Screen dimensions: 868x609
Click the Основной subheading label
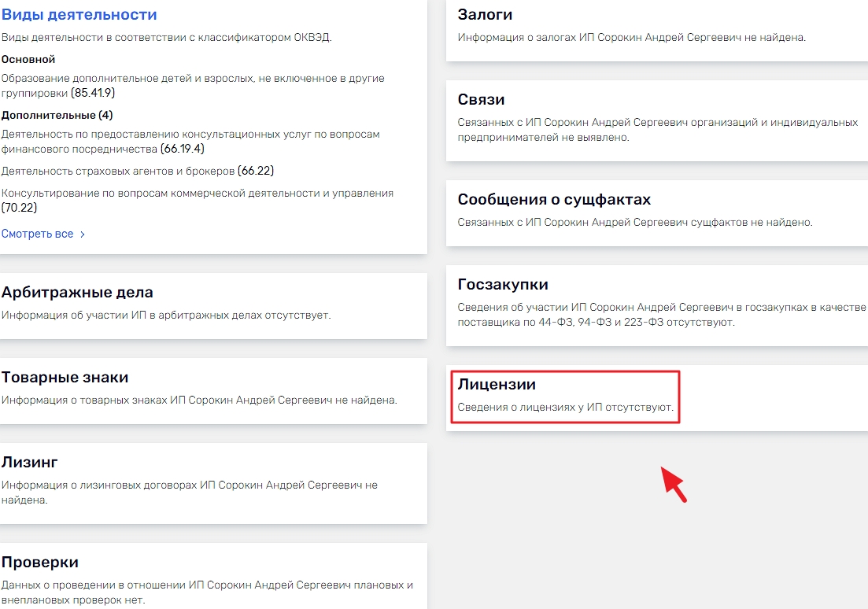(x=28, y=59)
